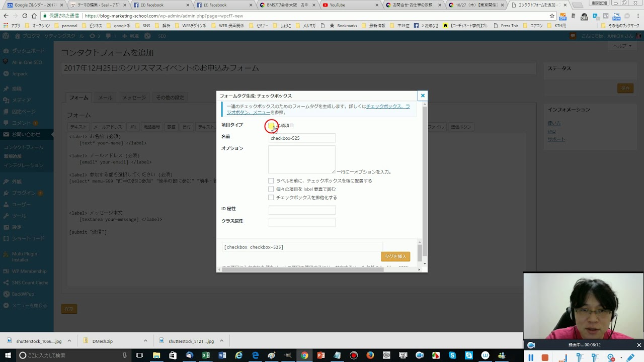
Task: Open the FAQ information link
Action: (552, 131)
